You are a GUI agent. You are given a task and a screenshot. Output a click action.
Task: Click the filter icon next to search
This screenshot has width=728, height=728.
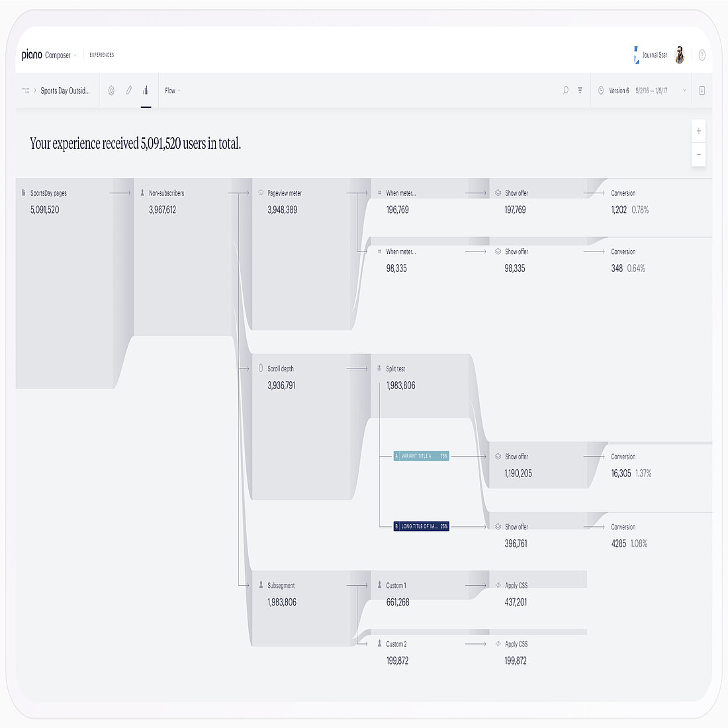point(580,91)
